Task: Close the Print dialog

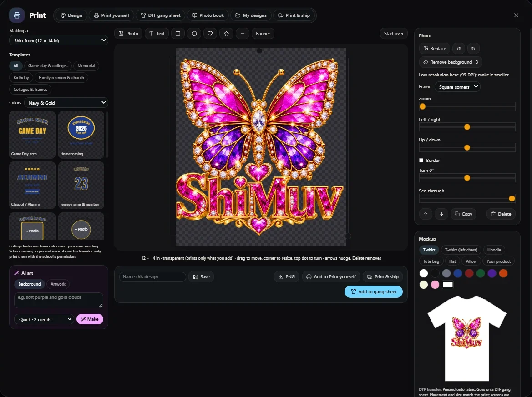Action: (x=516, y=15)
